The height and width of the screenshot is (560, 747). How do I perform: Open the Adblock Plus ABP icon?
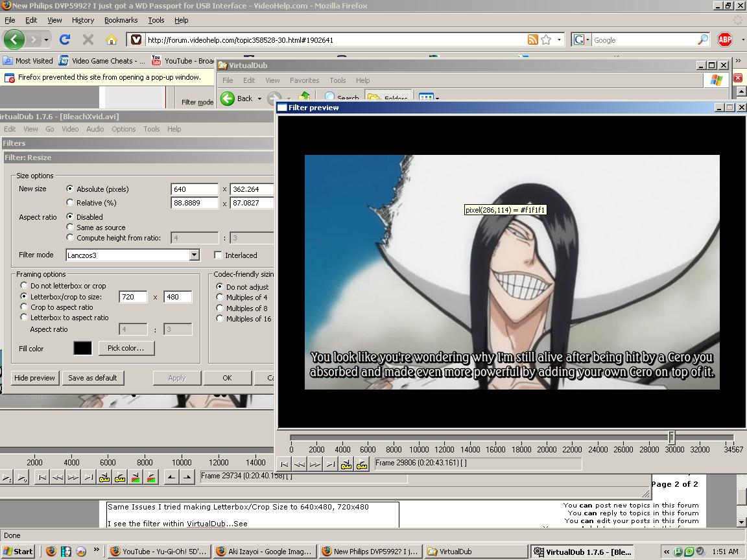[x=724, y=40]
